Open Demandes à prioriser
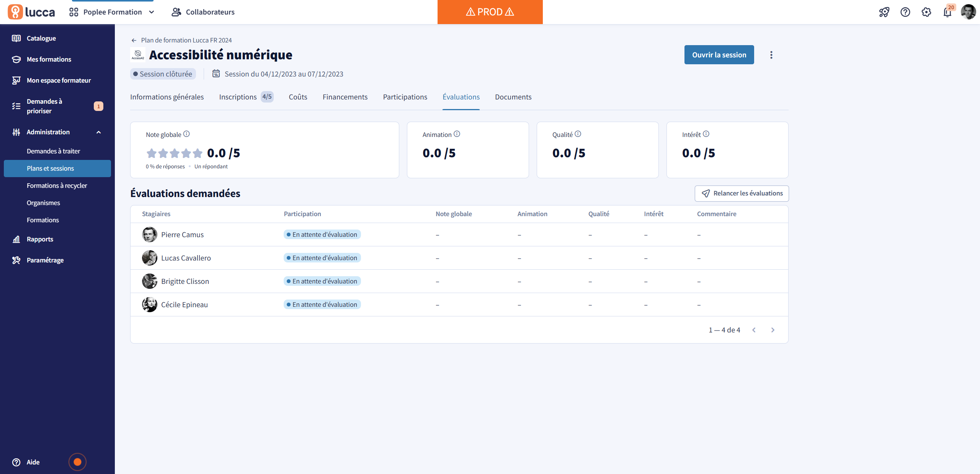The image size is (980, 474). [x=57, y=106]
